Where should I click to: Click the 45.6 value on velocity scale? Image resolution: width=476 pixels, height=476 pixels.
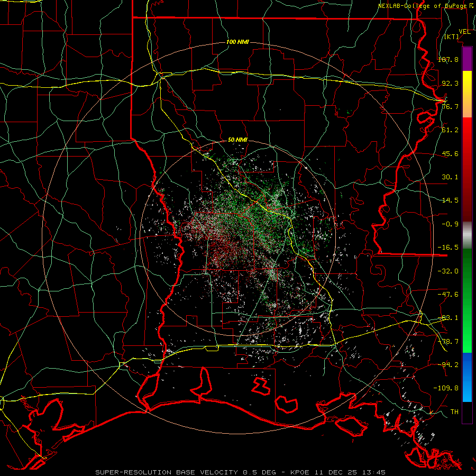(x=450, y=153)
